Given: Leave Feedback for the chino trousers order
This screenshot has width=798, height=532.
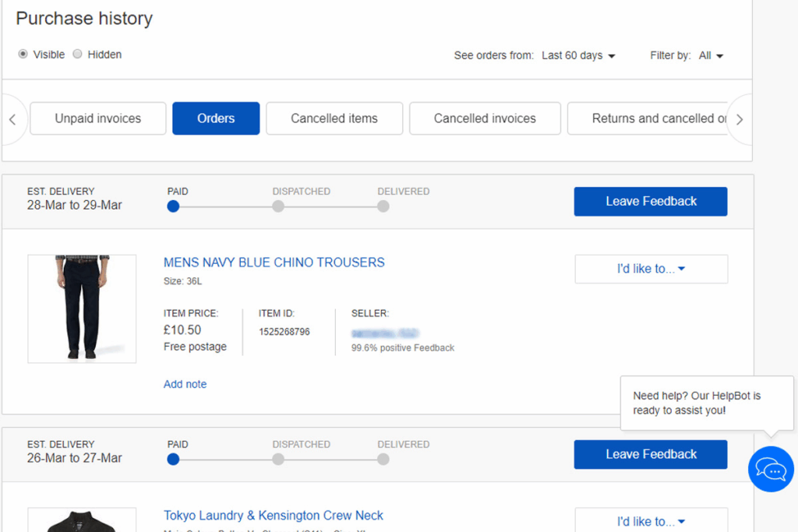Looking at the screenshot, I should click(651, 201).
